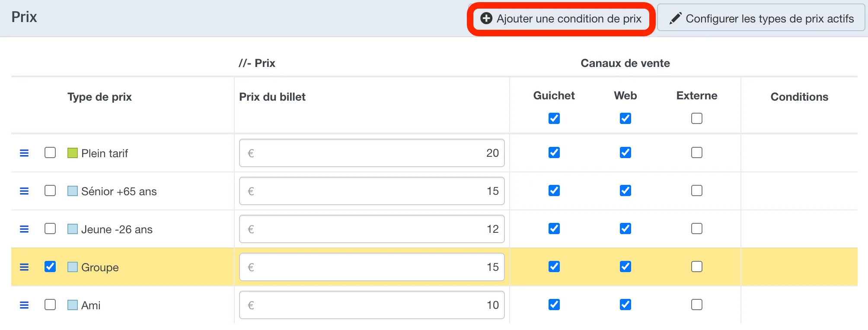Click the blue Groupe color swatch

pos(73,267)
